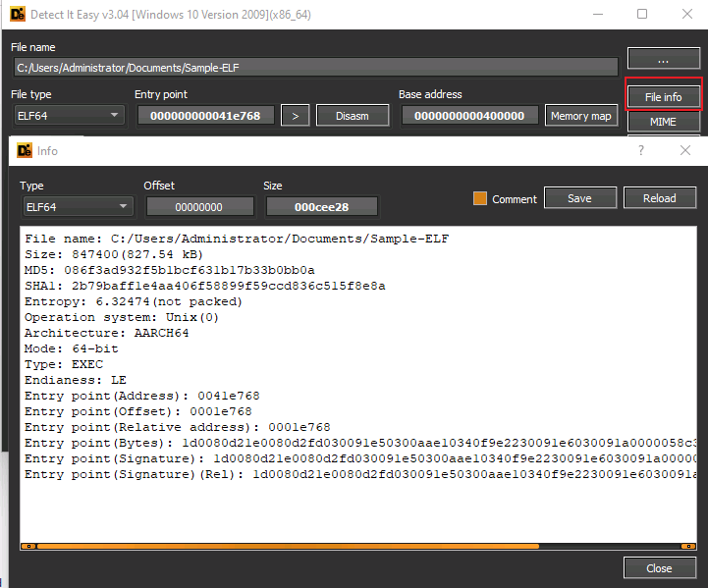
Task: Click the Close button at bottom right
Action: [659, 568]
